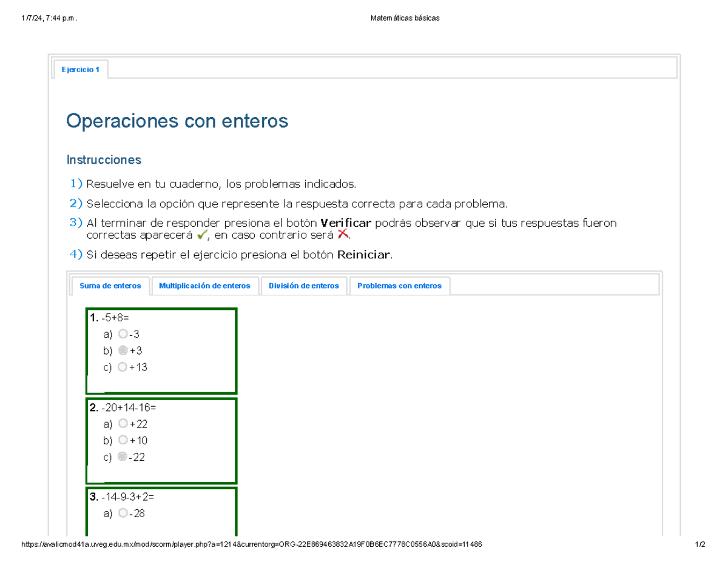This screenshot has height=562, width=728.
Task: Click the problem text '-14-9-3+2='
Action: point(127,497)
